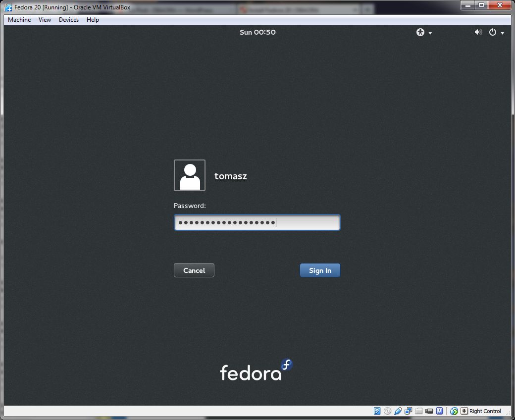Open the Machine menu
Screen dimensions: 515x420
point(19,20)
